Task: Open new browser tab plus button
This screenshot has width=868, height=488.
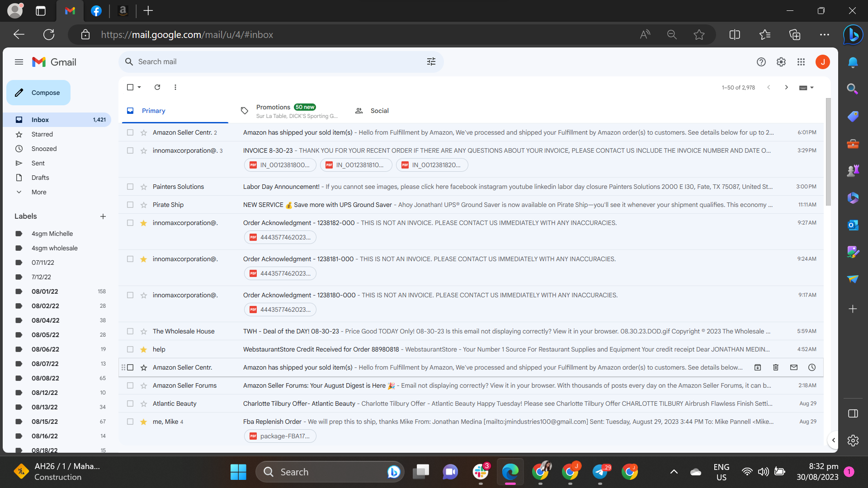Action: pos(148,11)
